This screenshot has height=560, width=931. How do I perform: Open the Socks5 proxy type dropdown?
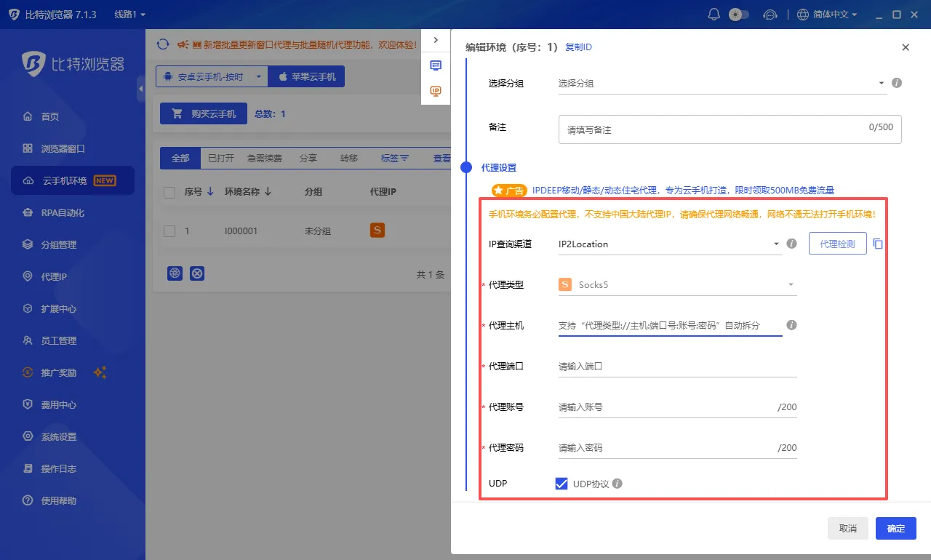coord(677,284)
